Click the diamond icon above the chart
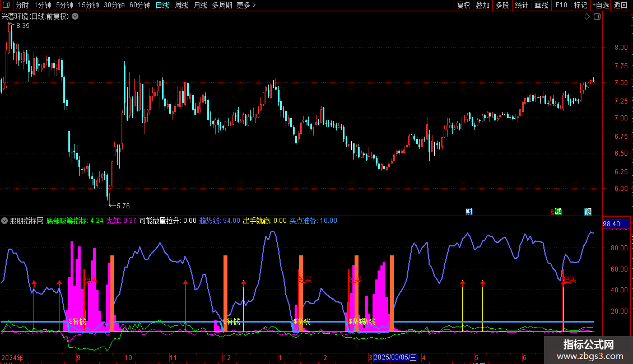Screen dimensions: 633x364 tap(587, 17)
